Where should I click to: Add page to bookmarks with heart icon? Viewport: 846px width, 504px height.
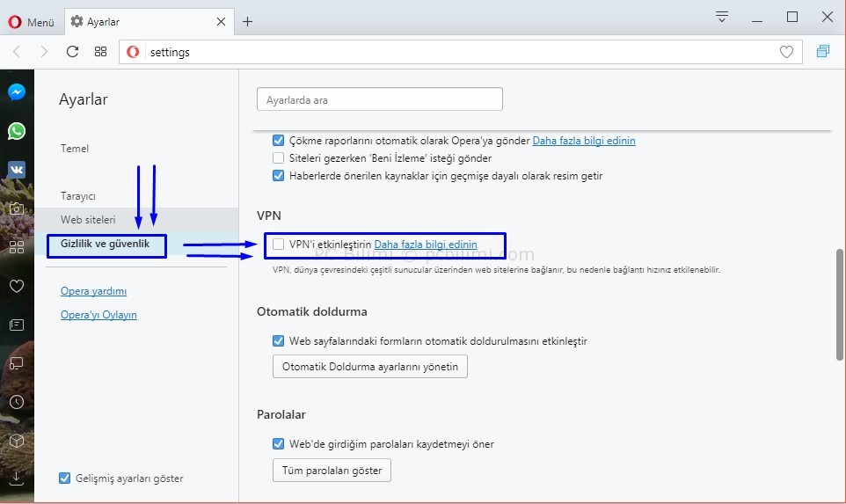pyautogui.click(x=787, y=53)
